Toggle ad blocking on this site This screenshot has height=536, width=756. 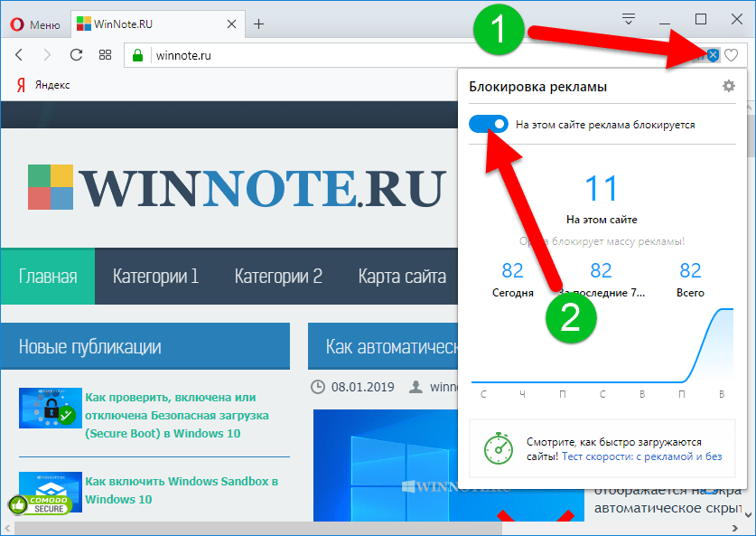(489, 124)
